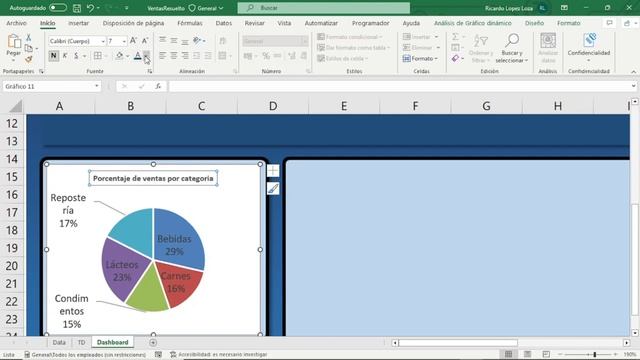Select column D header
This screenshot has width=640, height=360.
tap(273, 106)
